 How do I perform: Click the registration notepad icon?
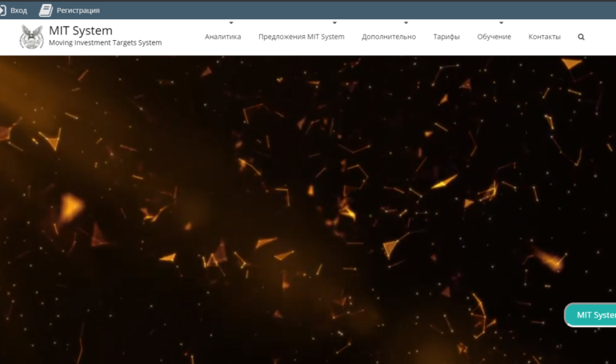coord(46,10)
